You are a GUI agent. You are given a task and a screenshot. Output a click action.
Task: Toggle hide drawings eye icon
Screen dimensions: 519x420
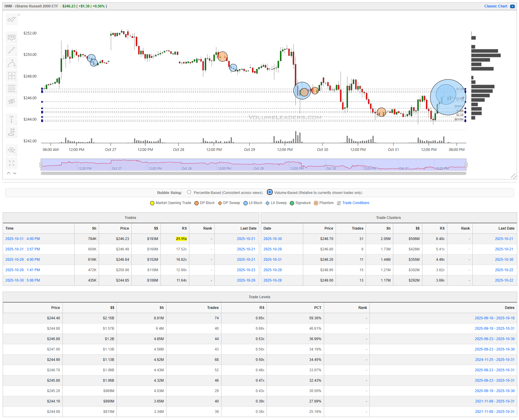[x=12, y=101]
